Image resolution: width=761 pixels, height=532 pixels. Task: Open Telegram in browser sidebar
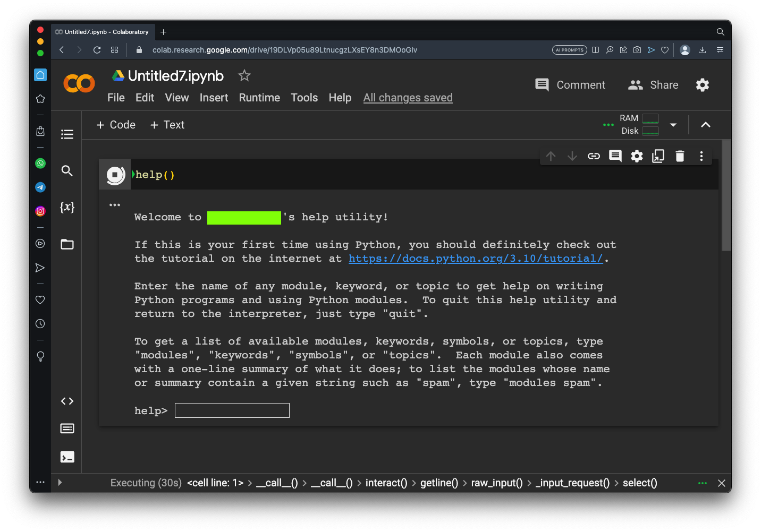pyautogui.click(x=40, y=187)
